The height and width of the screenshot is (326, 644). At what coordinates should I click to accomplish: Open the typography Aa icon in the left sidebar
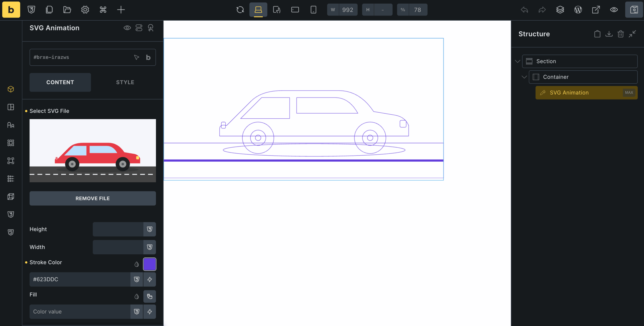(x=11, y=125)
